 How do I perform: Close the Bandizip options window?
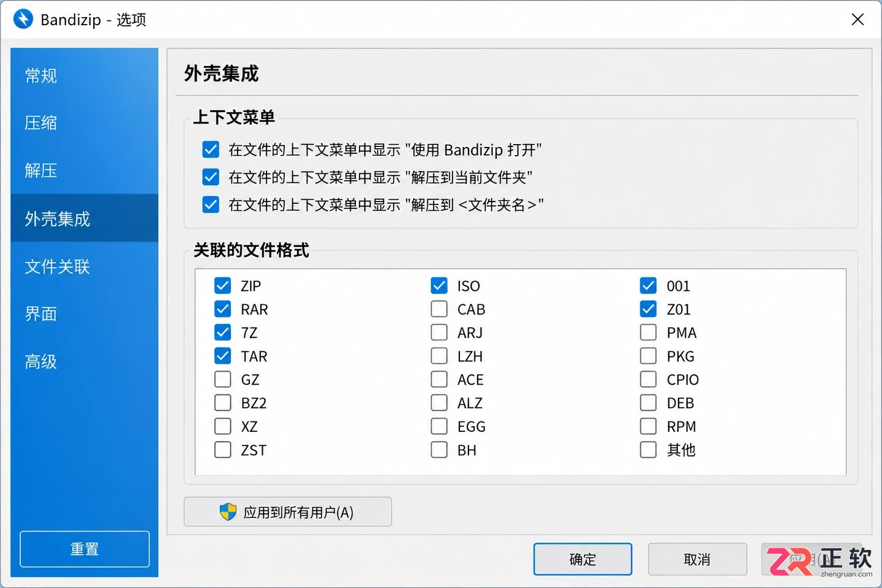pos(858,20)
